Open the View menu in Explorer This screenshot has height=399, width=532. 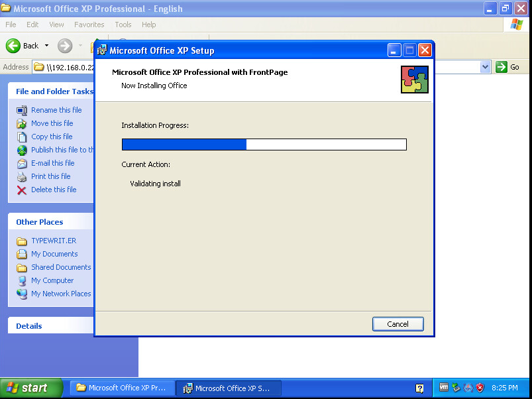pyautogui.click(x=56, y=25)
